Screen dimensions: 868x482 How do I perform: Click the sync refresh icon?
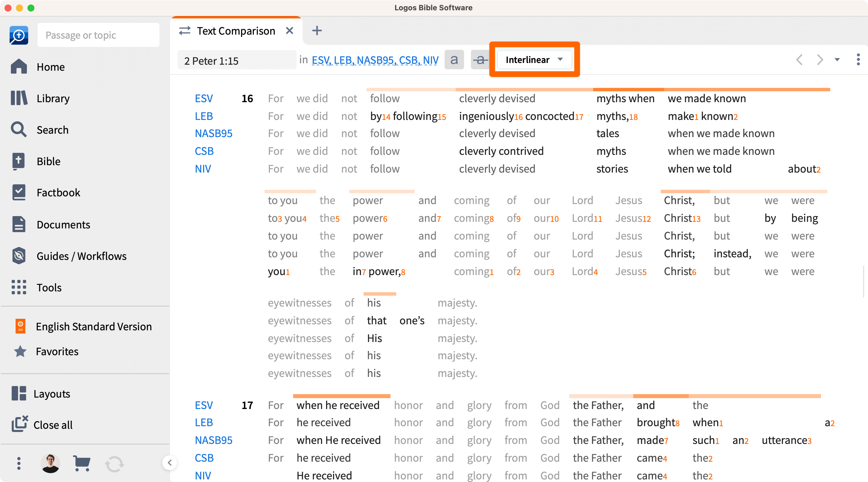click(114, 464)
